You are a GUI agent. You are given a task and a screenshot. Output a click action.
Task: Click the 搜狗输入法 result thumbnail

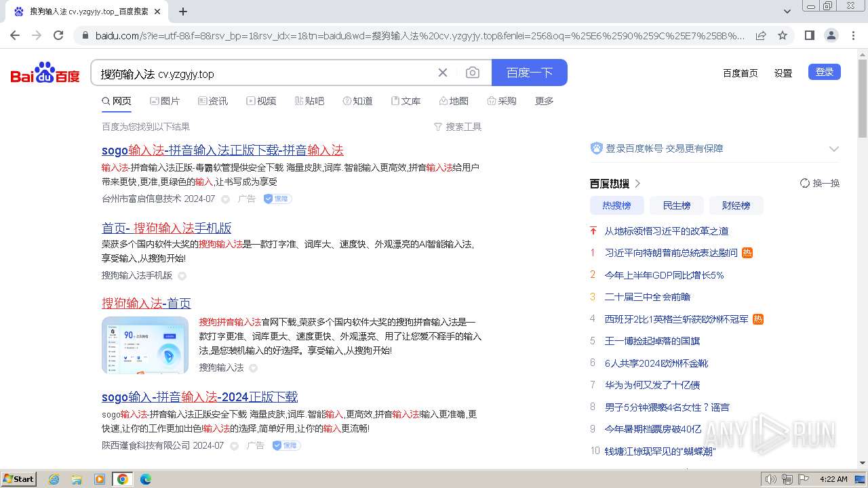coord(145,345)
